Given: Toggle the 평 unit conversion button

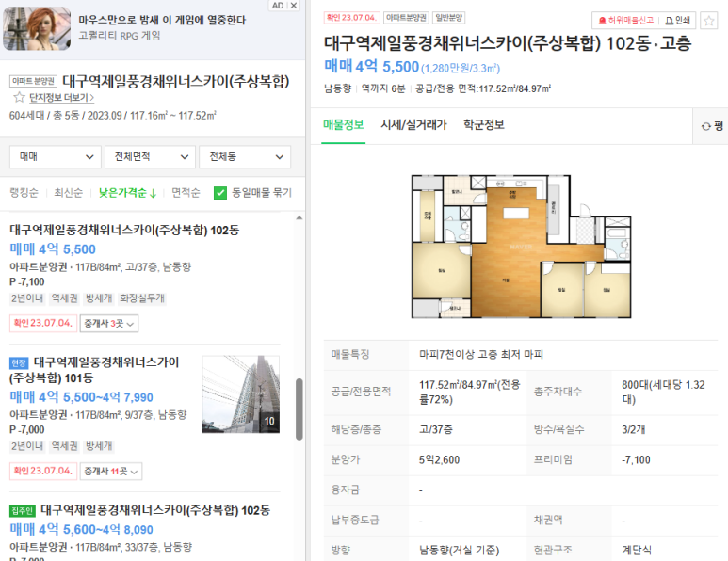Looking at the screenshot, I should 712,126.
